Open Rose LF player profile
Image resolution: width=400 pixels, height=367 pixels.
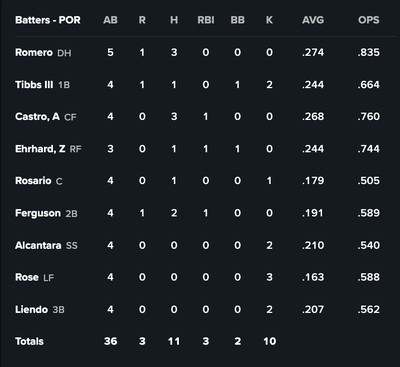point(27,277)
